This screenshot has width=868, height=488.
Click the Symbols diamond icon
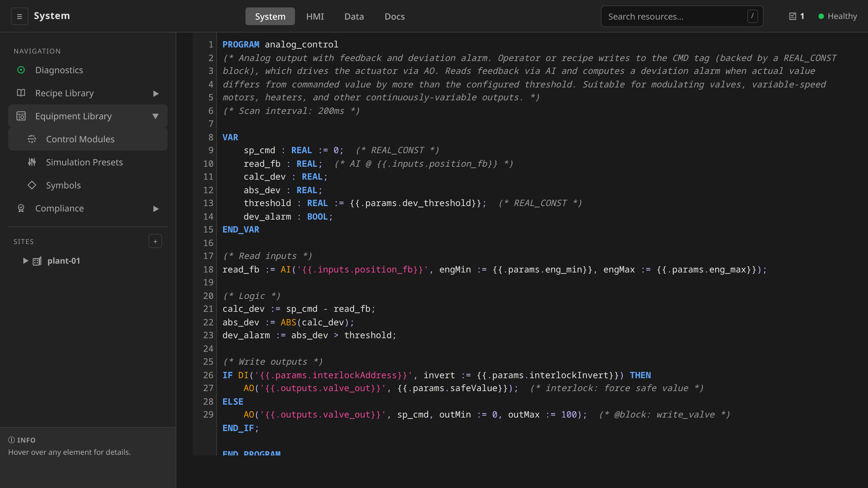coord(32,185)
